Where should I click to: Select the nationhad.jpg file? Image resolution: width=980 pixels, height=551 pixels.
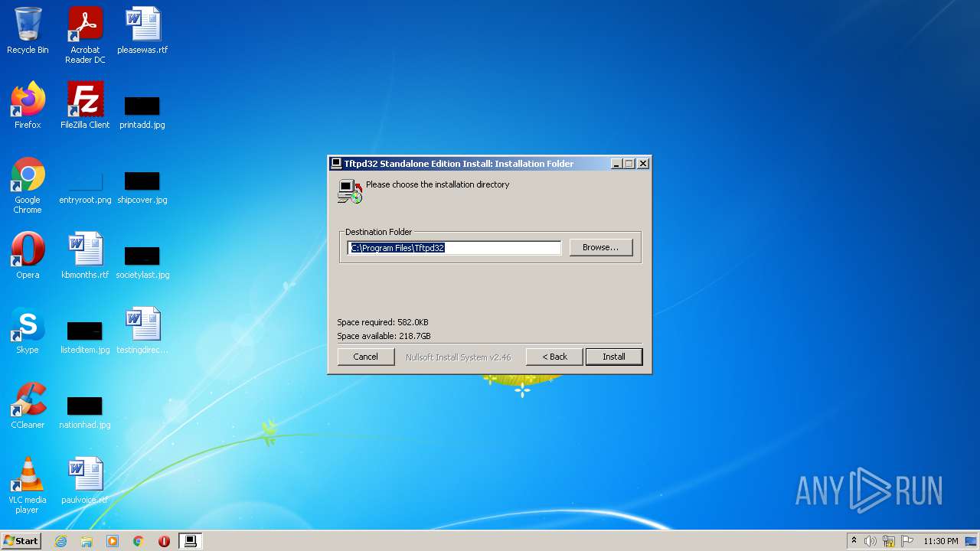(x=85, y=412)
